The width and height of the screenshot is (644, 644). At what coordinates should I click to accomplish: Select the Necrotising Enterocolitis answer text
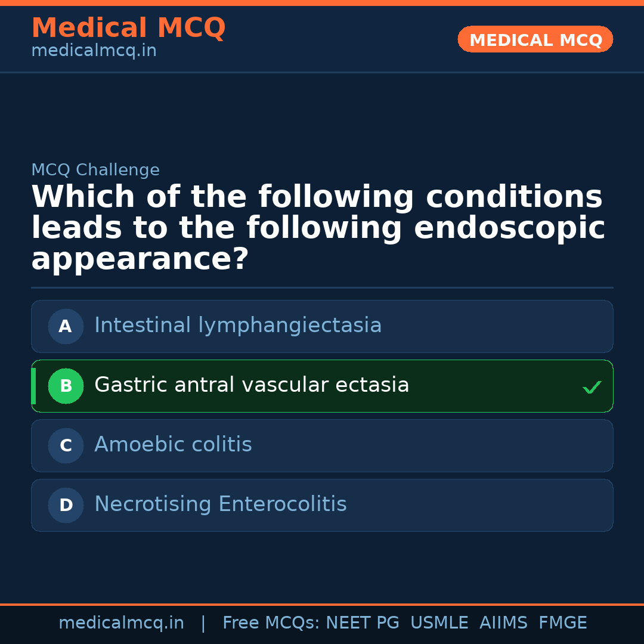point(221,504)
